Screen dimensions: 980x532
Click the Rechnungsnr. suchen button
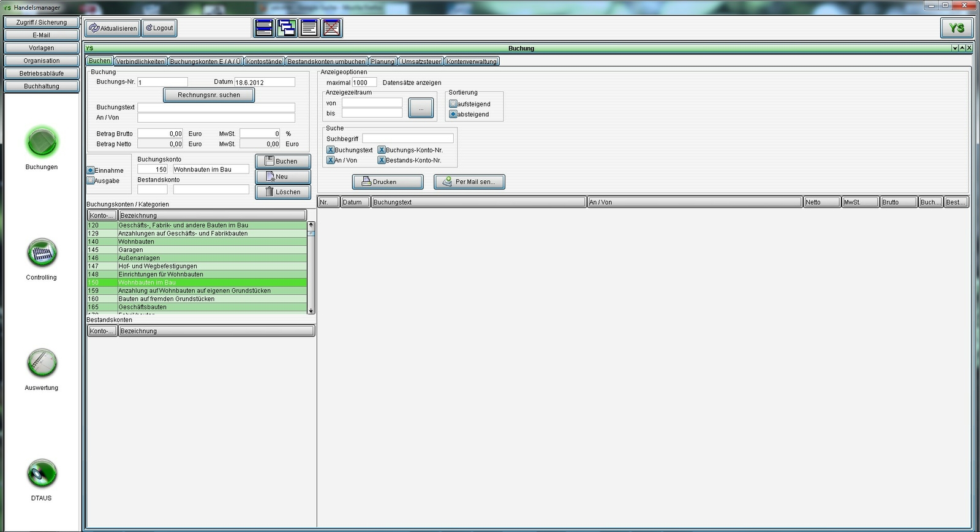pos(209,95)
